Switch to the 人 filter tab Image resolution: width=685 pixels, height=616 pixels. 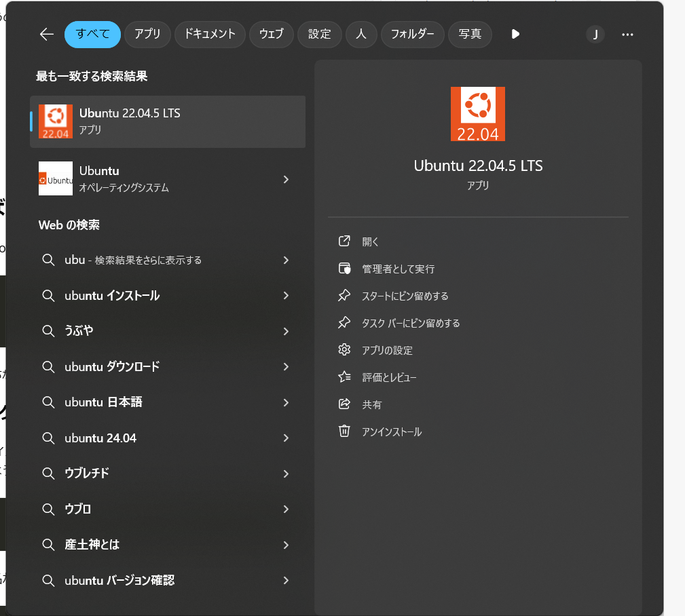[361, 34]
